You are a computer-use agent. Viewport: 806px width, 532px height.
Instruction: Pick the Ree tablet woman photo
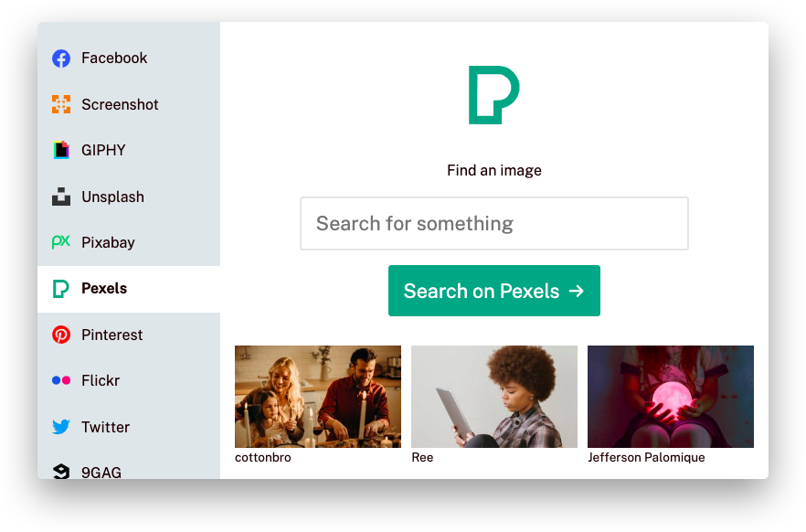pyautogui.click(x=494, y=397)
